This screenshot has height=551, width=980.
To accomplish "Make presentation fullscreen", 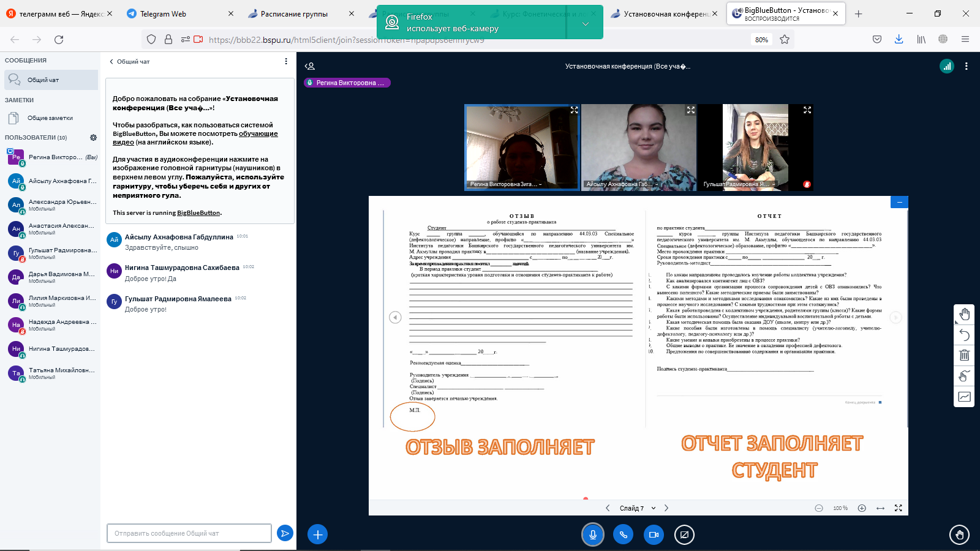I will pyautogui.click(x=898, y=508).
